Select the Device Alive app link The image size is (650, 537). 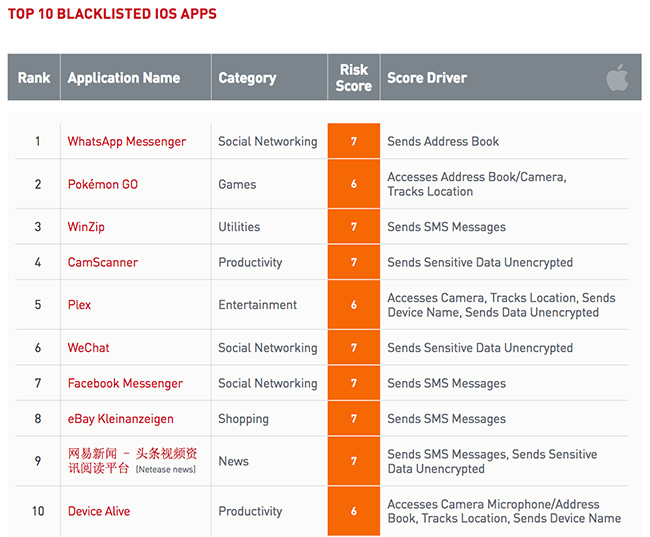98,511
